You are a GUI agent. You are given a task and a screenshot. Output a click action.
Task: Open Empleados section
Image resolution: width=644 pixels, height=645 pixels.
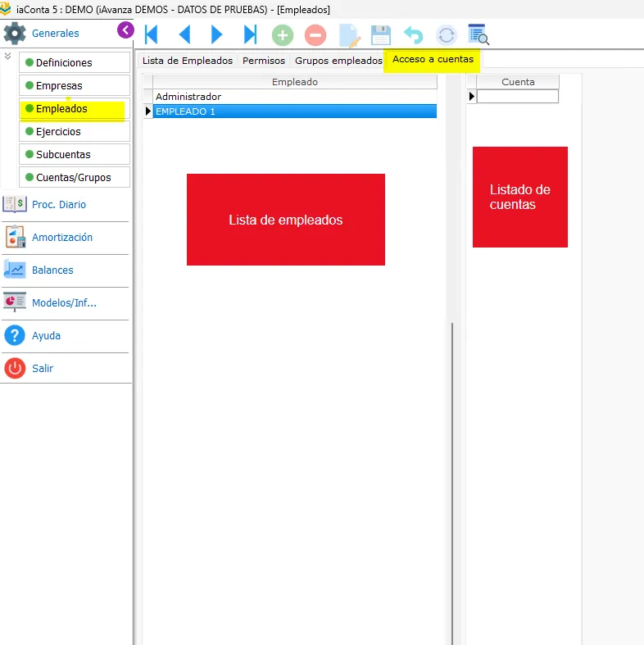point(75,109)
